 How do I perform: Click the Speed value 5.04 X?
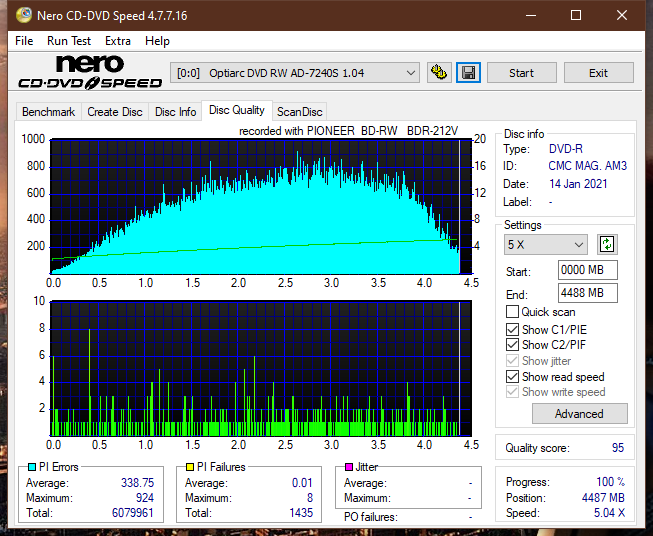tap(609, 513)
